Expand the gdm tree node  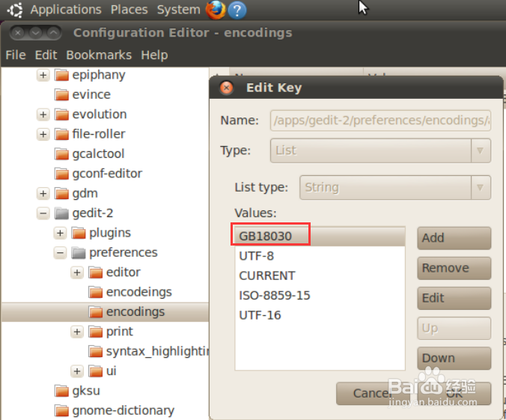point(43,194)
